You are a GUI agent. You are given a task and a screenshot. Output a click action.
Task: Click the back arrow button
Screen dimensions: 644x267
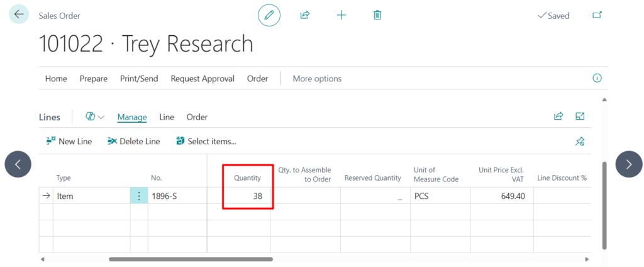[x=19, y=15]
